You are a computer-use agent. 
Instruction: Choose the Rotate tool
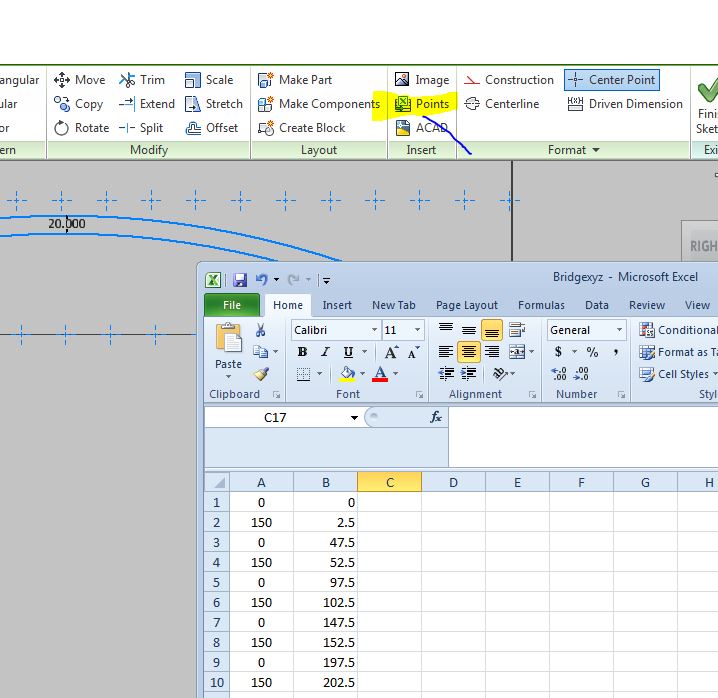coord(82,128)
